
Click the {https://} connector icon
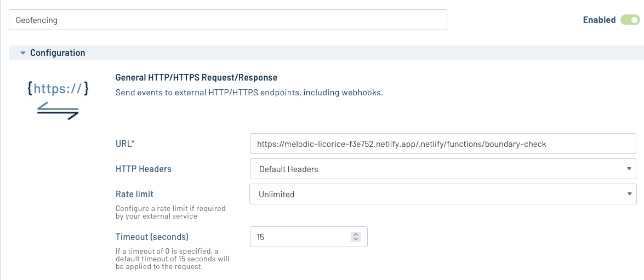point(58,89)
